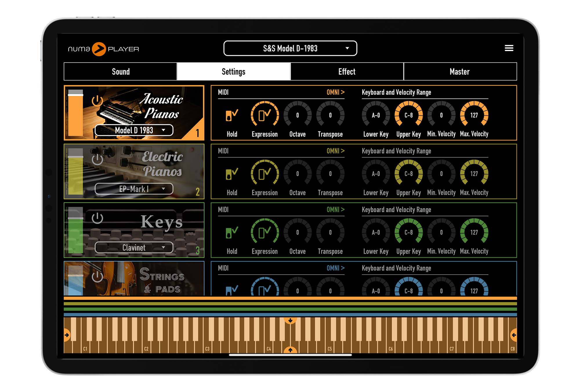Click the top down-arrow marker on keyboard
The width and height of the screenshot is (580, 392).
(290, 320)
